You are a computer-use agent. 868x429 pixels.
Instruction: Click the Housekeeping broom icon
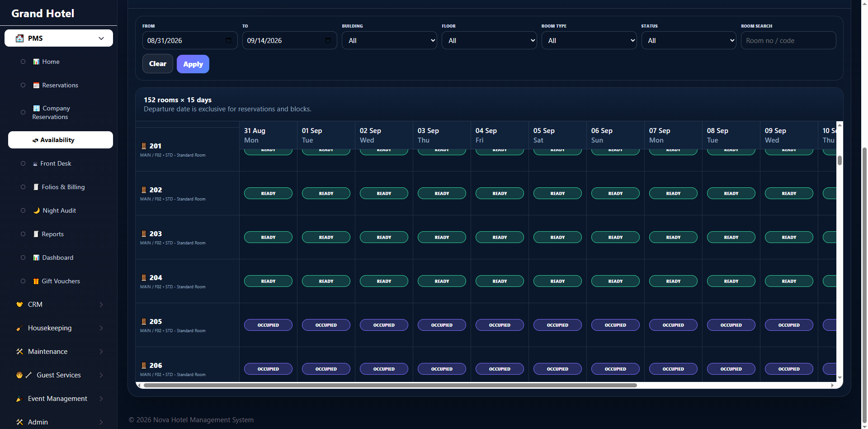click(x=19, y=329)
